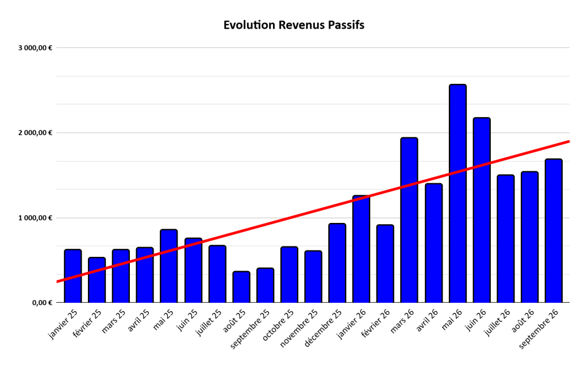This screenshot has width=588, height=366.
Task: Click the février 25 axis label
Action: (x=87, y=324)
